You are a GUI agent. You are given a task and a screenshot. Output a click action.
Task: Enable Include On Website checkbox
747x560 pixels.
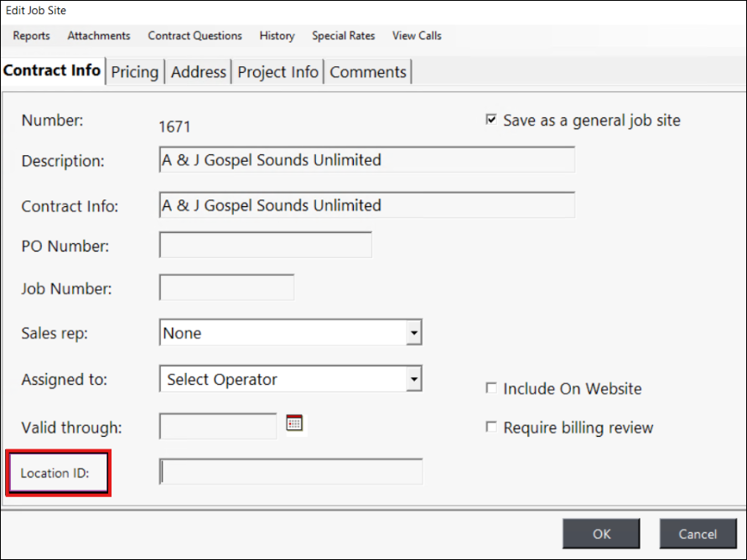491,388
